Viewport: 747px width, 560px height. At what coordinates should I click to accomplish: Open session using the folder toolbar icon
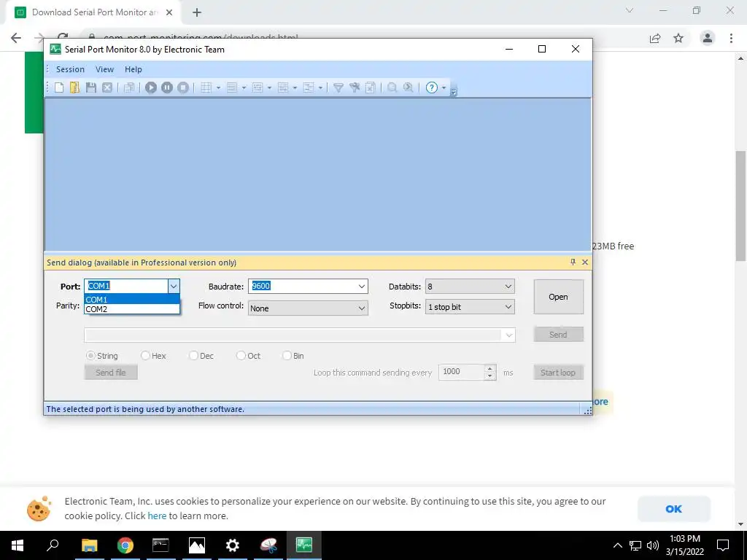point(75,87)
